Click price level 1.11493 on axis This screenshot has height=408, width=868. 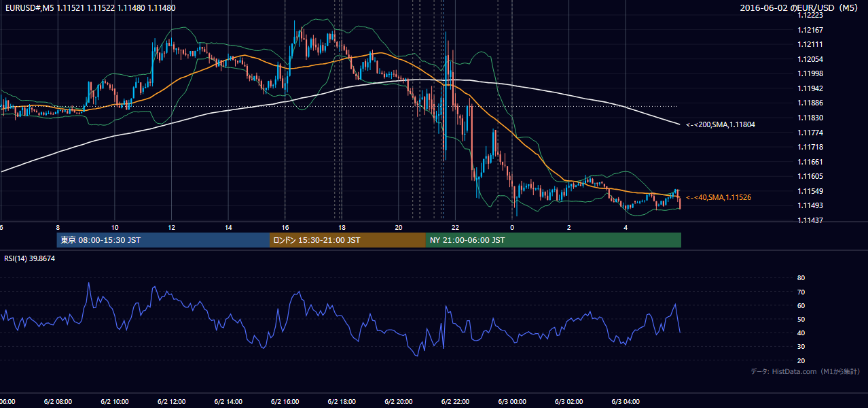[811, 205]
